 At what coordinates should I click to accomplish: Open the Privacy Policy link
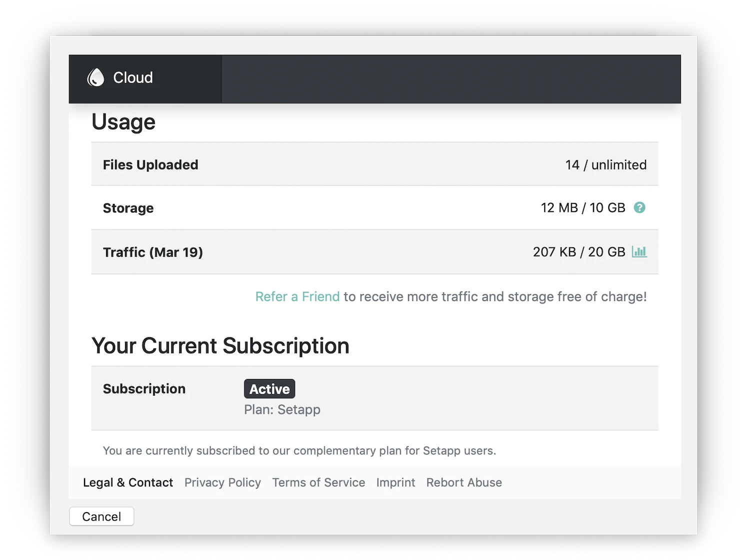(x=222, y=483)
